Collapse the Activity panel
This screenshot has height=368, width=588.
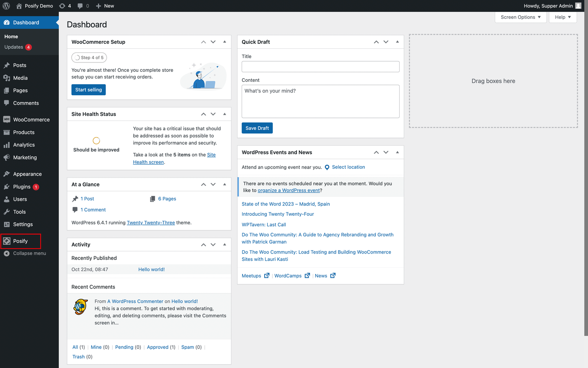click(x=225, y=245)
